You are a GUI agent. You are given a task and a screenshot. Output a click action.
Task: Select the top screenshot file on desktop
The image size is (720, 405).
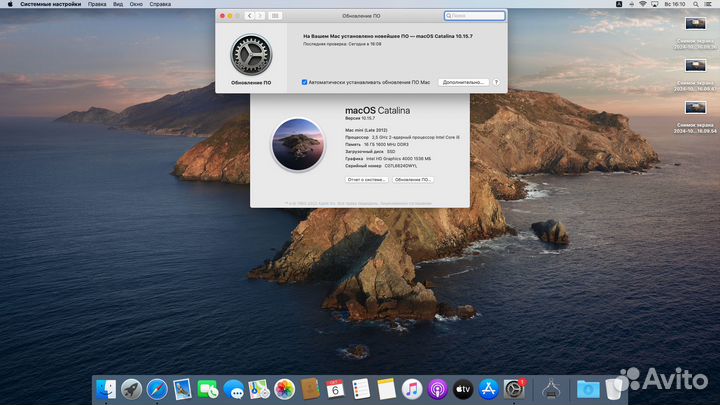coord(695,33)
